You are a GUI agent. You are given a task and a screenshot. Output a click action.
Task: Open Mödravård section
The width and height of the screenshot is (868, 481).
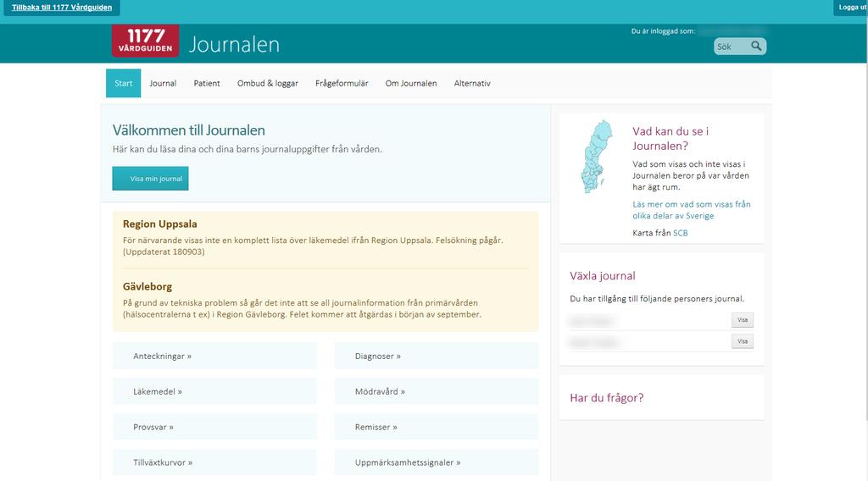[x=437, y=391]
